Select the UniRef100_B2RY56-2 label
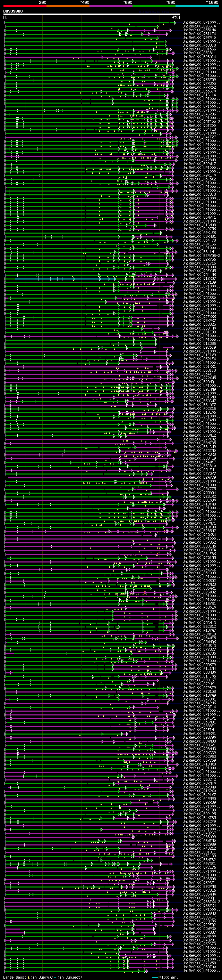 tap(202, 256)
